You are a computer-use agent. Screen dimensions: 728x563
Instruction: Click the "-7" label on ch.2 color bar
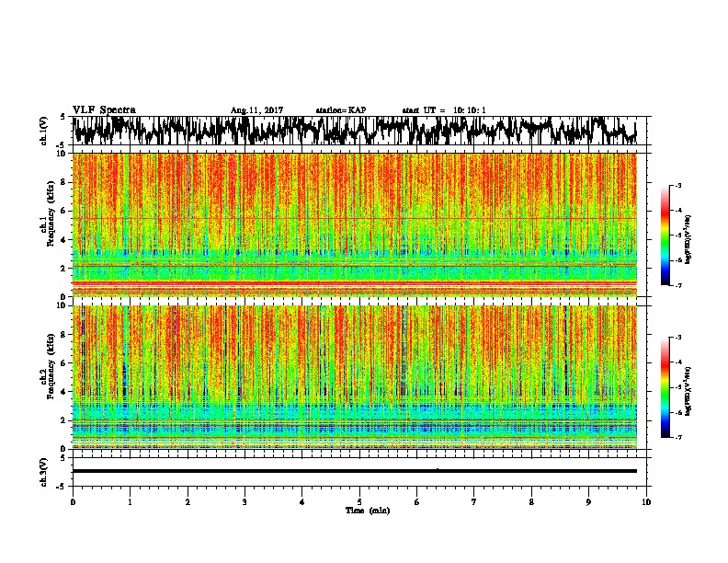coord(677,438)
